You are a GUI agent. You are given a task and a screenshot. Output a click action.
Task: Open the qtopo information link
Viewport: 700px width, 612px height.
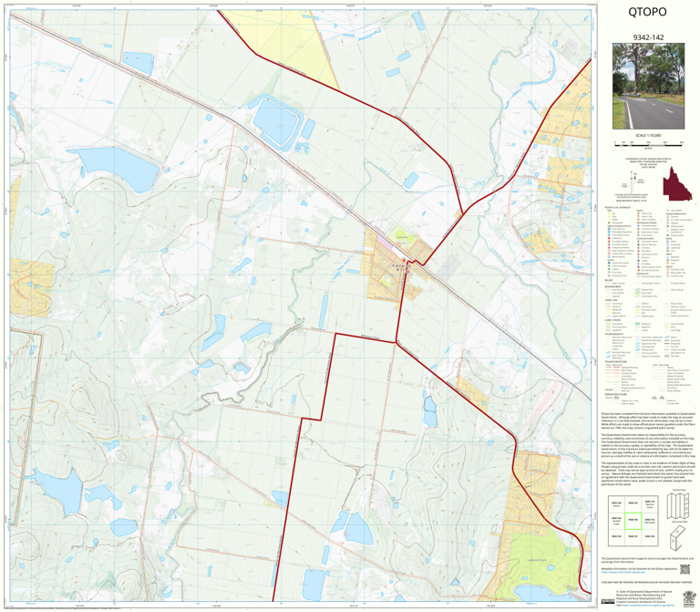[623, 571]
